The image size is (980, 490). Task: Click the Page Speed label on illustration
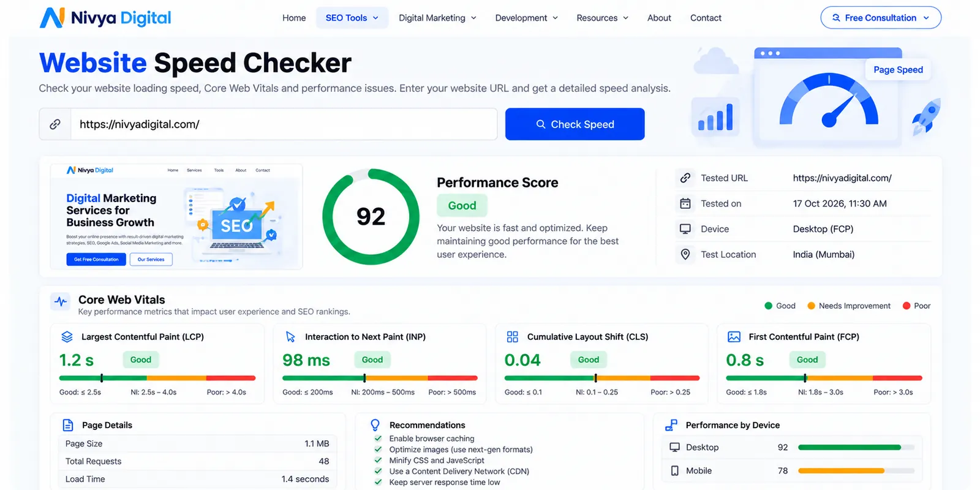[x=898, y=70]
